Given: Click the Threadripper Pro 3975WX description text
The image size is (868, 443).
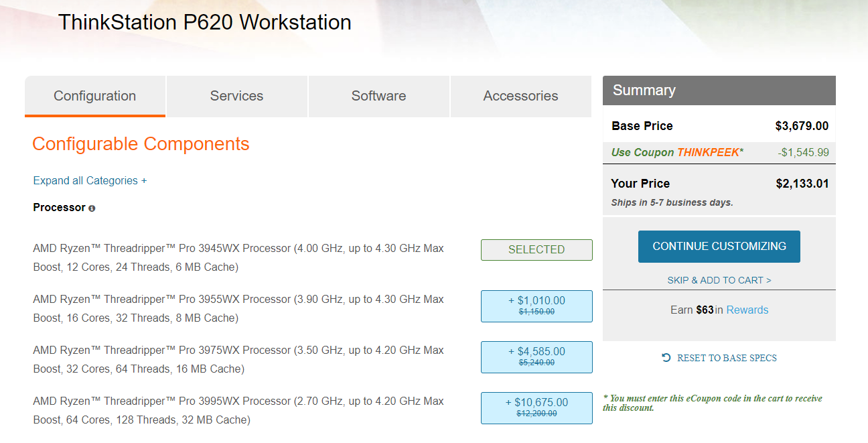Looking at the screenshot, I should pos(238,360).
